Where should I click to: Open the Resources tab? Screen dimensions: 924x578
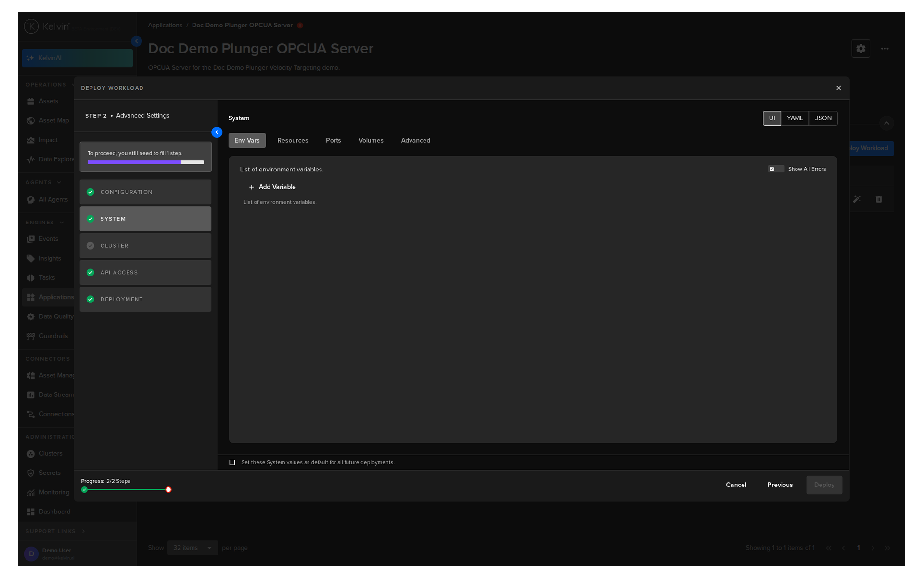(293, 141)
